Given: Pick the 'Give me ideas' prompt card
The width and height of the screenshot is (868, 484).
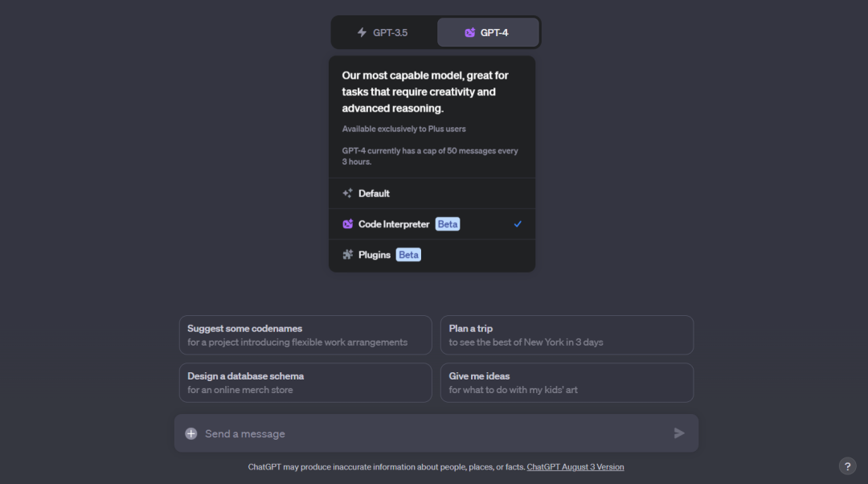Looking at the screenshot, I should 567,383.
